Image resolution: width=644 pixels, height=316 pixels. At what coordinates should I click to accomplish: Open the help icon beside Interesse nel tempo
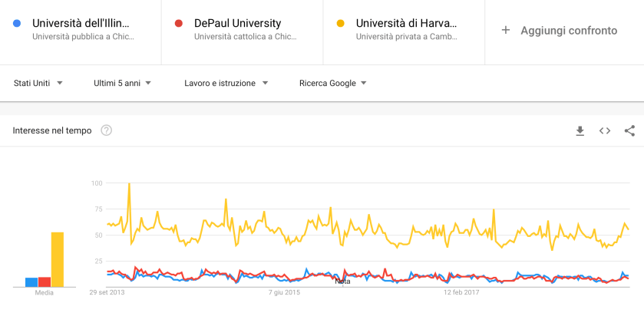click(107, 130)
